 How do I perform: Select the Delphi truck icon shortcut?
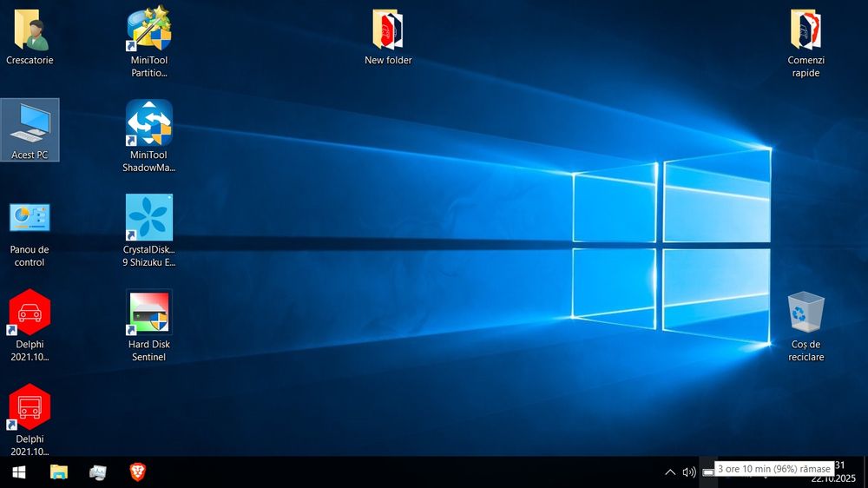tap(30, 420)
